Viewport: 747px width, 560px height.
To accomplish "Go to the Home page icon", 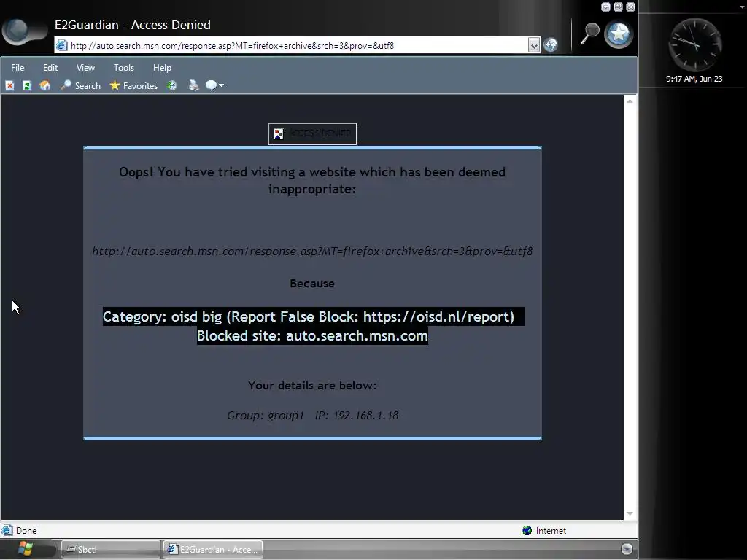I will point(44,86).
